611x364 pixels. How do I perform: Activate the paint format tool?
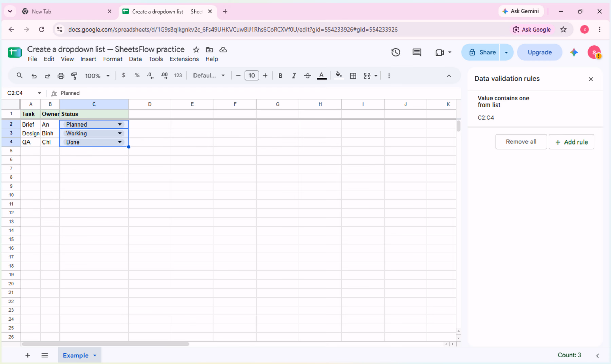74,76
